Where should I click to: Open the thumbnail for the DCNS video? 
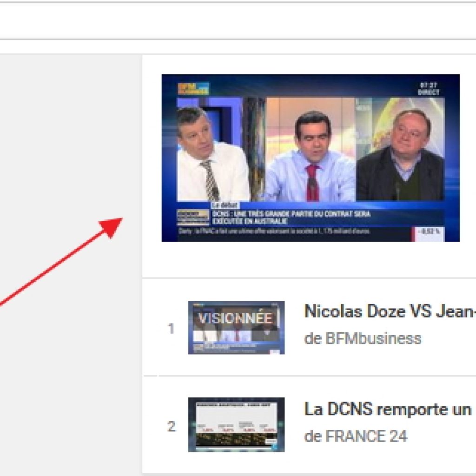pyautogui.click(x=236, y=425)
